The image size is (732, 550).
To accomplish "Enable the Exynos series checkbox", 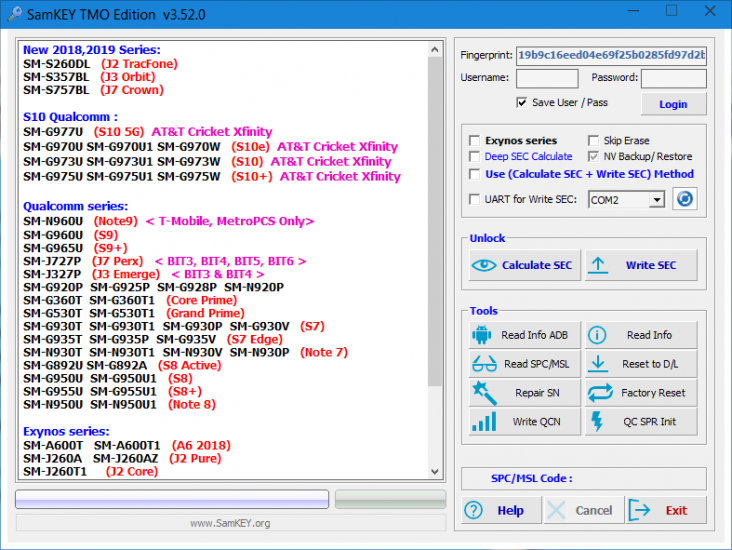I will click(x=474, y=141).
